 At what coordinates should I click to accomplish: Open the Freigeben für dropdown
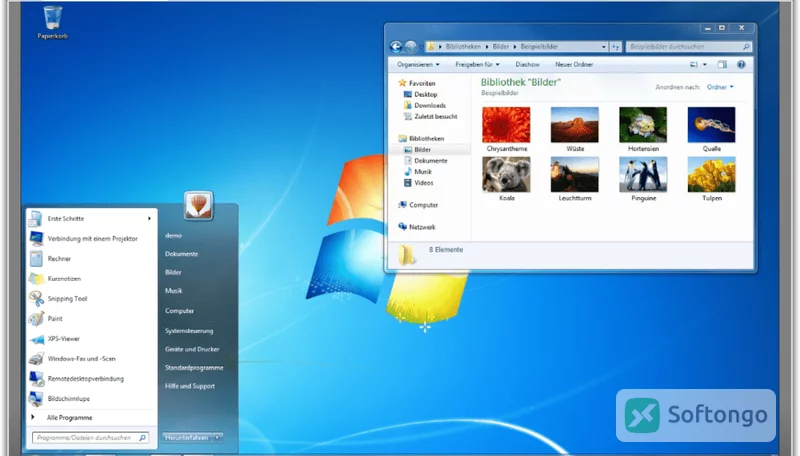(478, 64)
